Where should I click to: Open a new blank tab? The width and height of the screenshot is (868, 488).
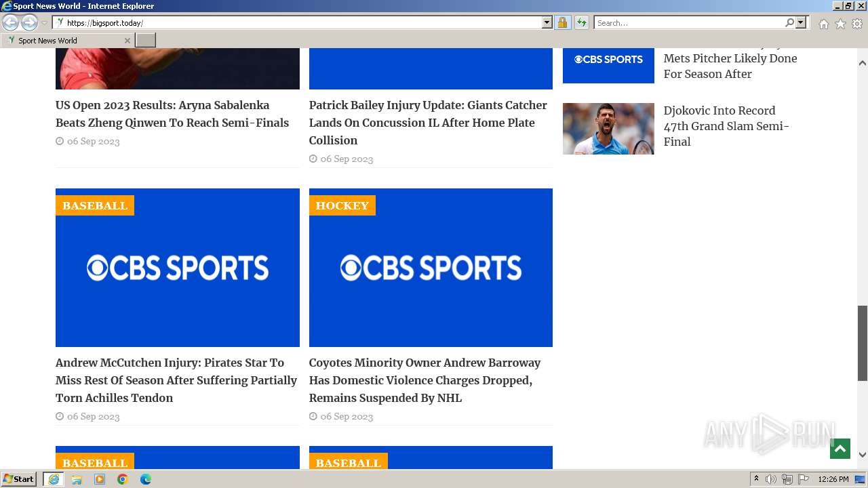tap(146, 41)
